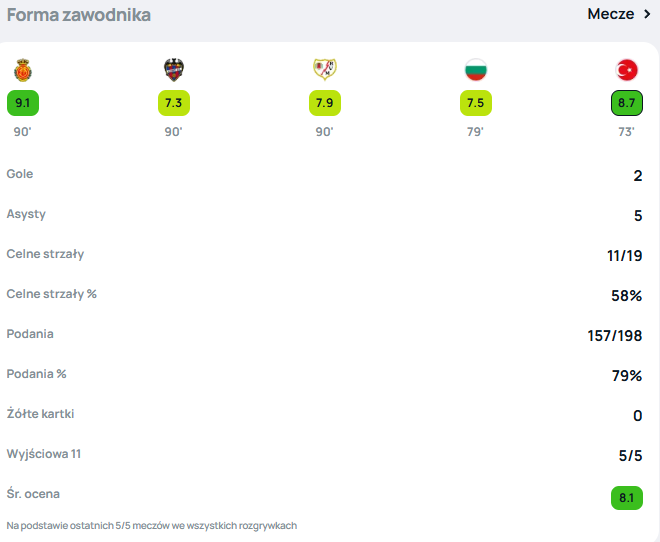Click the 7.9 rating badge
660x542 pixels.
point(325,103)
